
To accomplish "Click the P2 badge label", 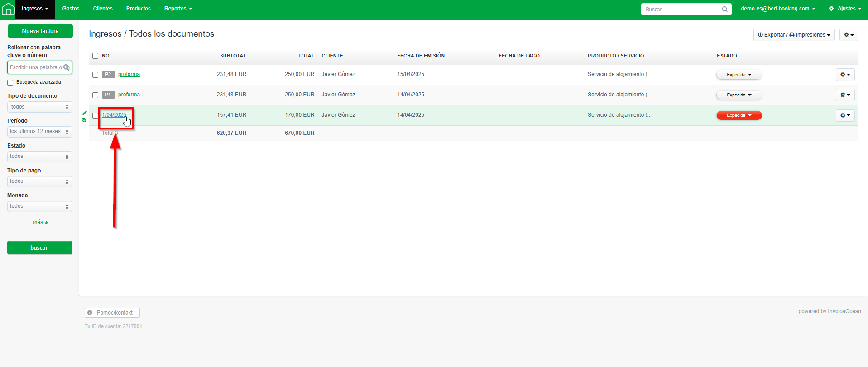I will [x=108, y=74].
